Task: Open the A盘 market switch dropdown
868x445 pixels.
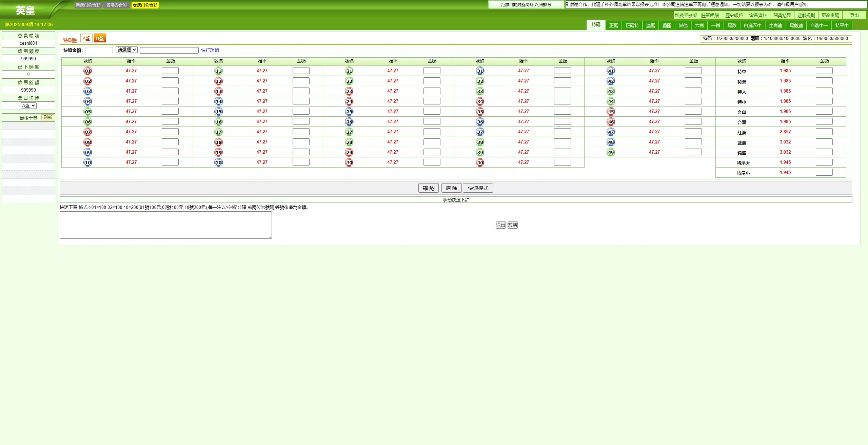Action: click(x=28, y=105)
